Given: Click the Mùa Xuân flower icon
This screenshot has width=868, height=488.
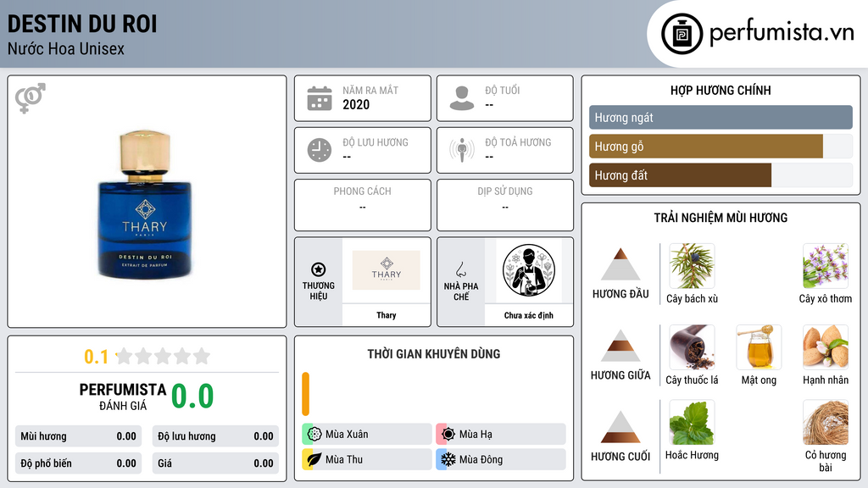Looking at the screenshot, I should point(314,434).
